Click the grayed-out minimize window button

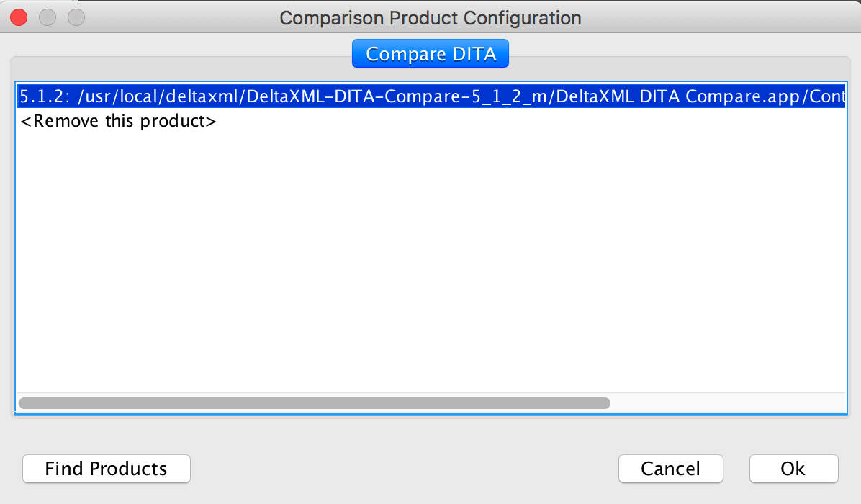coord(48,17)
